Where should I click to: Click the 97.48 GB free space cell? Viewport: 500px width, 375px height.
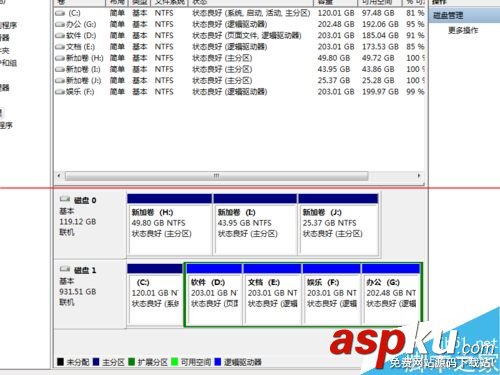(x=378, y=13)
